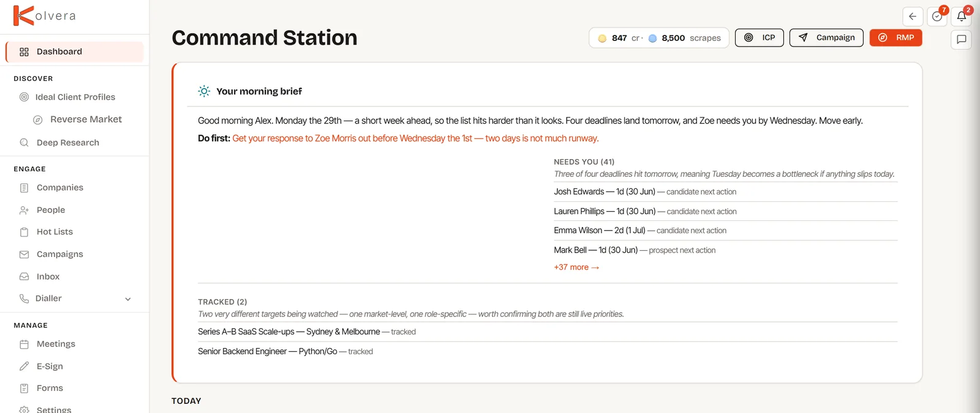Click the Your morning brief title
This screenshot has height=413, width=980.
click(x=259, y=91)
